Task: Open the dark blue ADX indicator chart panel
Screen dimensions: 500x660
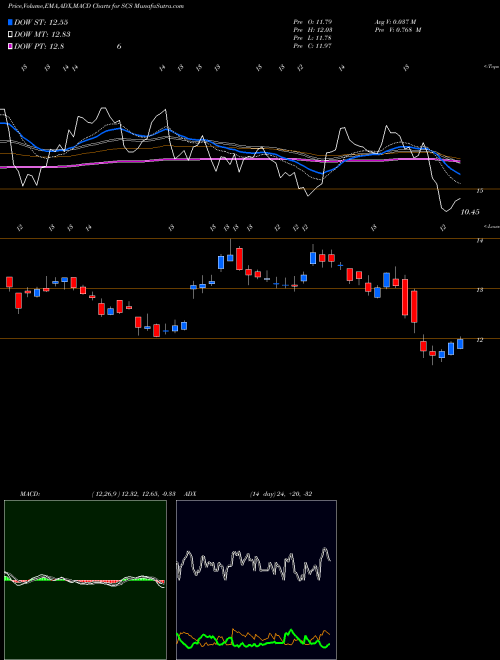Action: point(256,580)
